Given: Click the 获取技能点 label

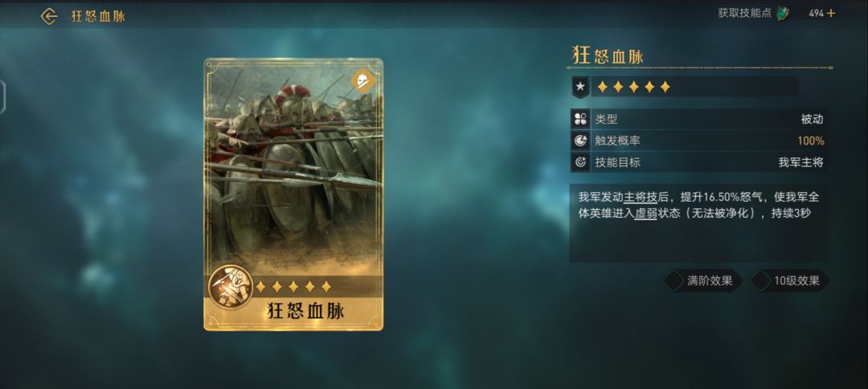Looking at the screenshot, I should [x=744, y=14].
